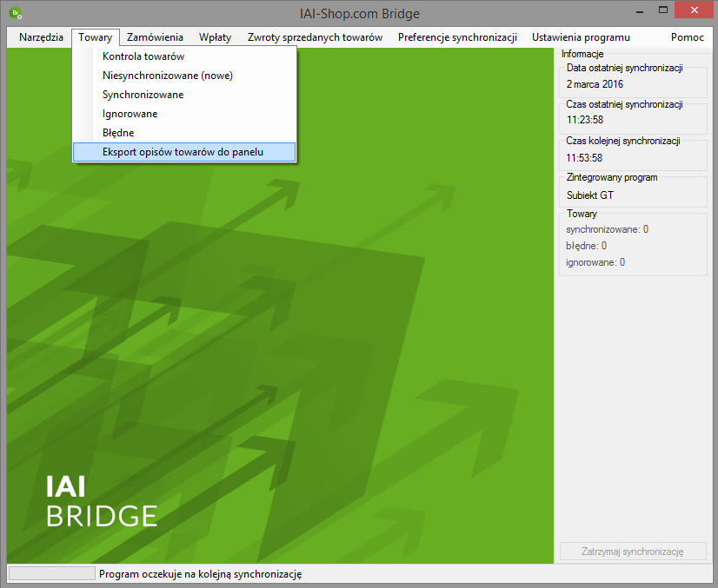
Task: Choose Błędne from the Towary menu
Action: pos(118,133)
